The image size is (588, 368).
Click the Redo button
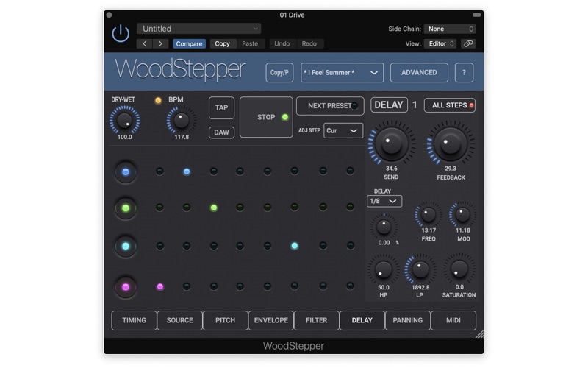tap(309, 44)
